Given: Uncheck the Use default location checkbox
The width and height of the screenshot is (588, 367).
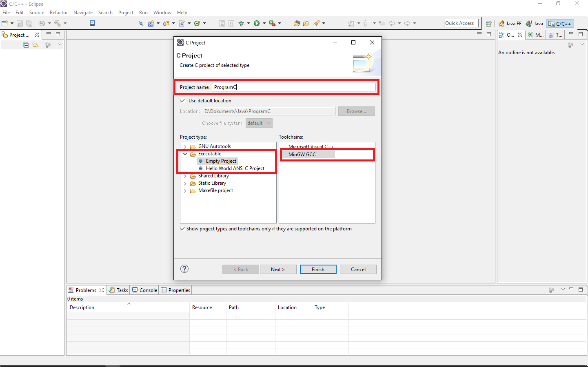Looking at the screenshot, I should [x=183, y=101].
